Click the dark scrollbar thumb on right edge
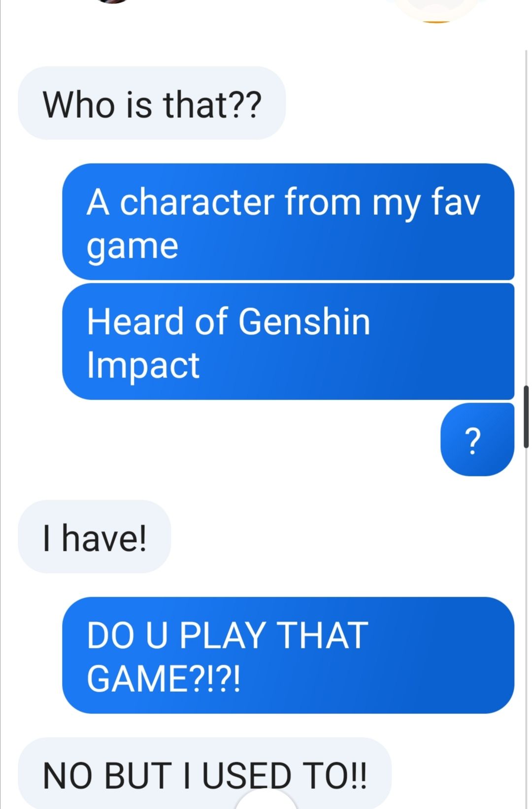Screen dimensions: 532x809 point(526,416)
